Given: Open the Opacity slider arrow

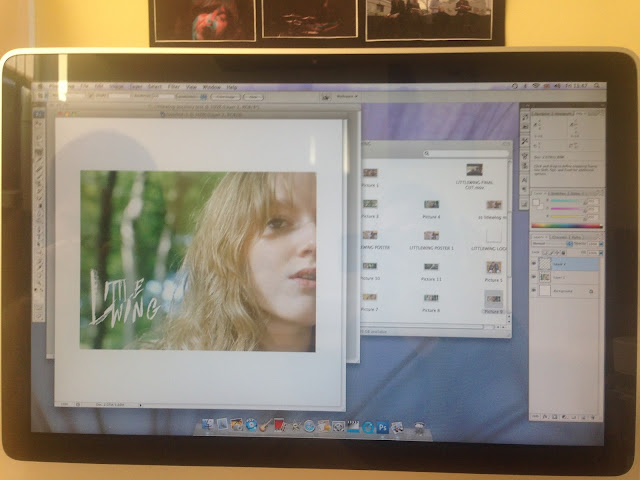Looking at the screenshot, I should [x=601, y=244].
